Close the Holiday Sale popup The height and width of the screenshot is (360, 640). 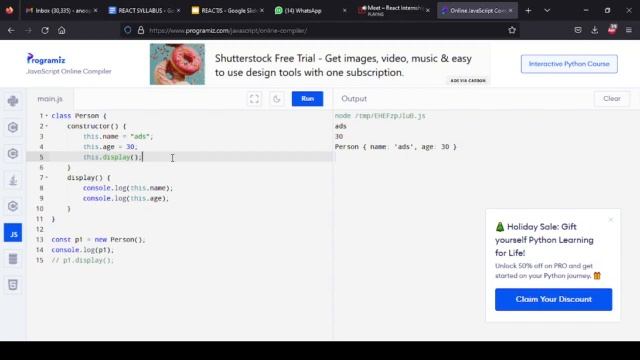coord(611,220)
